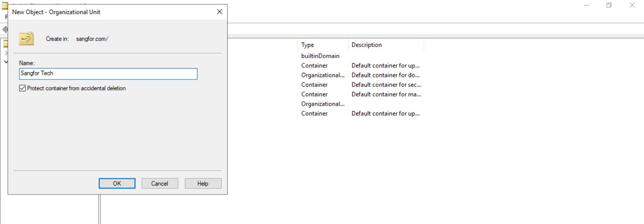
Task: Open Help for the New Object dialog
Action: [203, 183]
